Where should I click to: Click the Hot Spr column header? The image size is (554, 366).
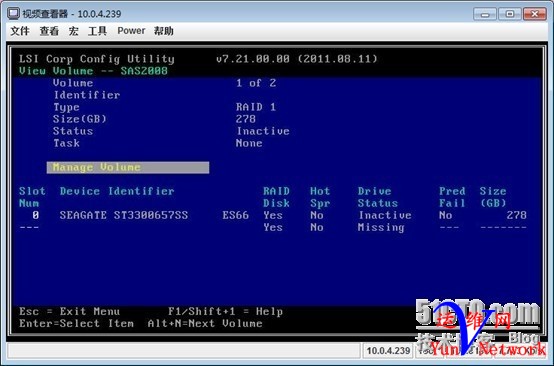[x=320, y=197]
